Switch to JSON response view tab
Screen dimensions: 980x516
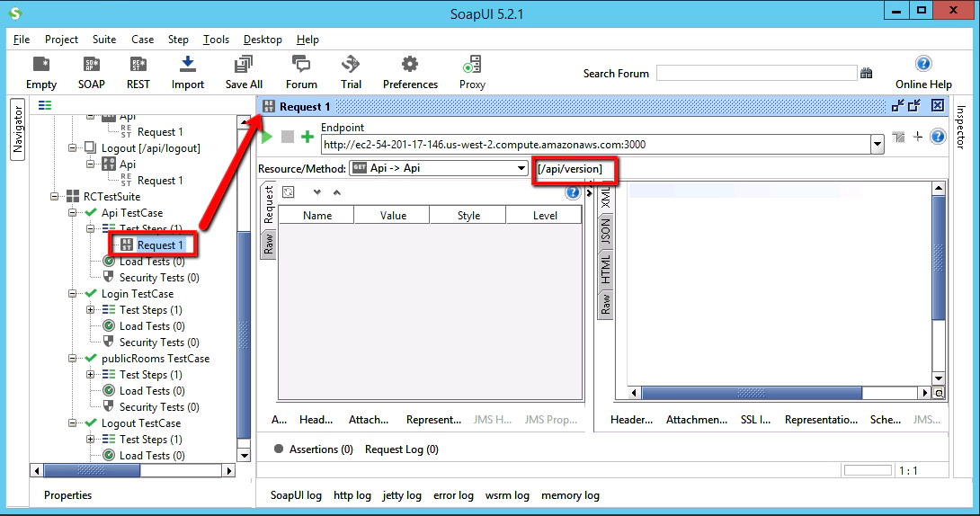click(x=605, y=232)
